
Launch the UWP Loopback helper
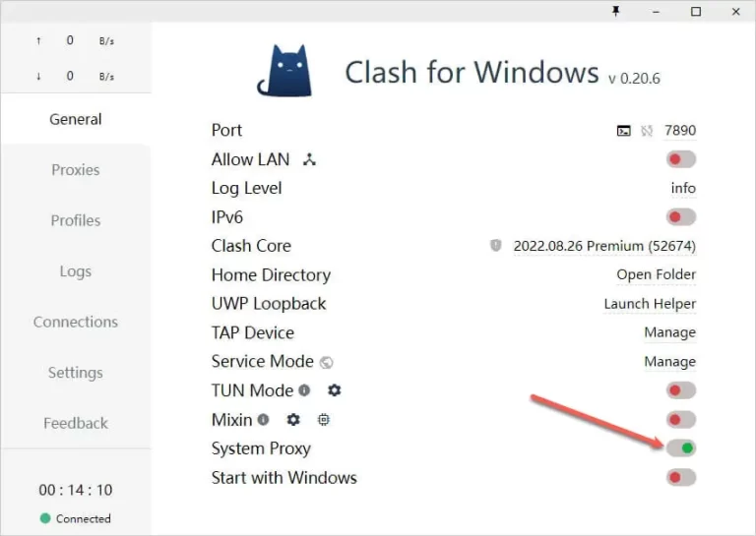650,304
